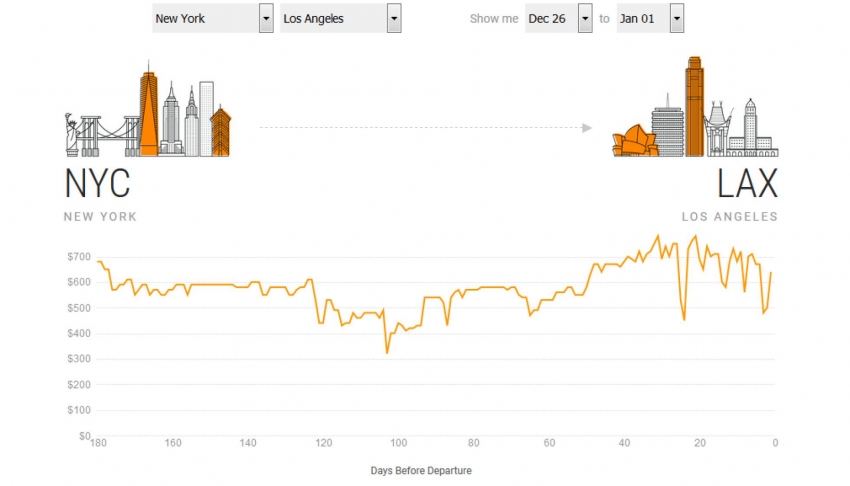Click the Days Before Departure axis title

(420, 470)
